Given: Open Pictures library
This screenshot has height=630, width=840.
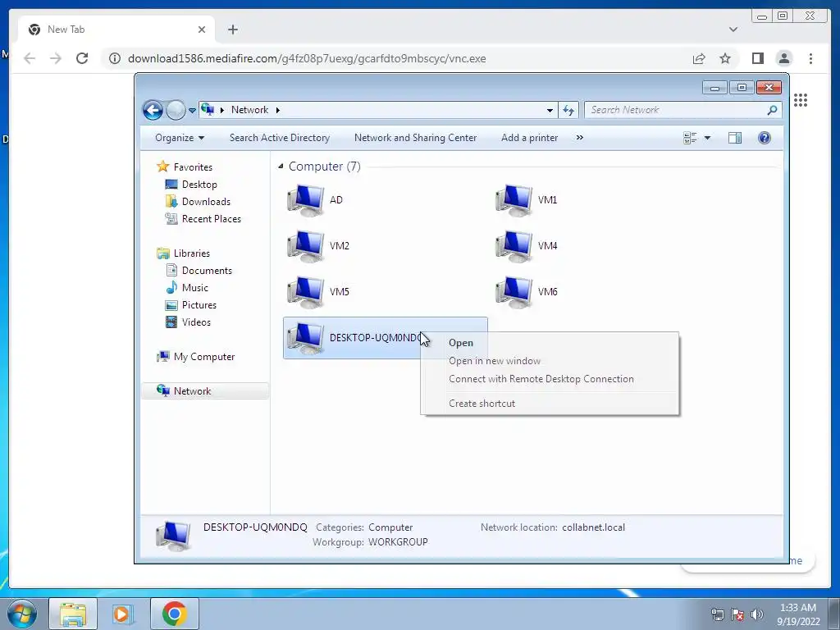Looking at the screenshot, I should [190, 305].
